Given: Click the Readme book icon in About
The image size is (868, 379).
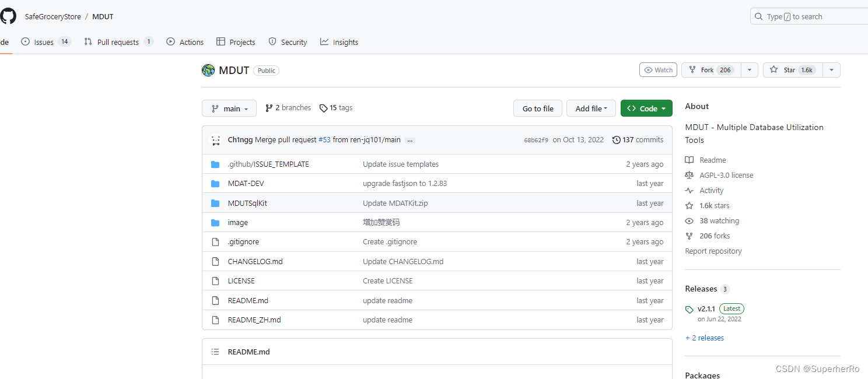Looking at the screenshot, I should coord(689,160).
